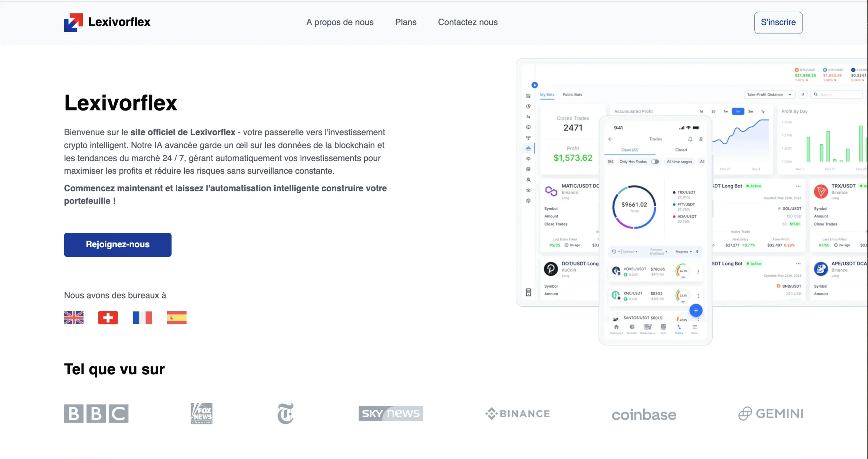Click the dashboard preview image
The width and height of the screenshot is (868, 459).
(x=692, y=202)
